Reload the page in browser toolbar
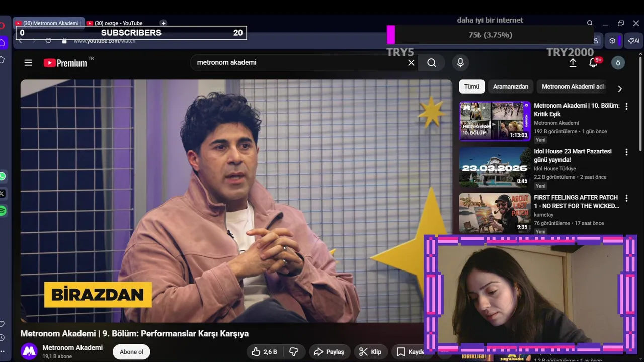 [x=48, y=41]
